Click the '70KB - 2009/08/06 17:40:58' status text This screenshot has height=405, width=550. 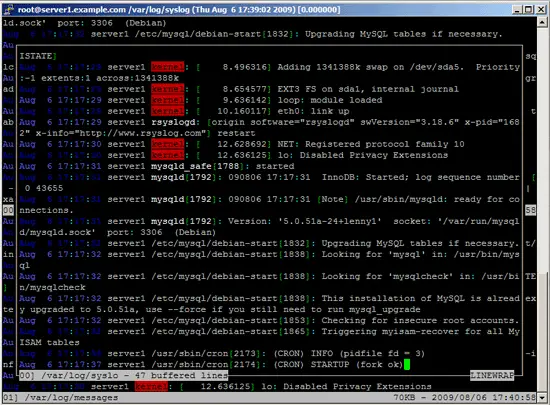(464, 398)
